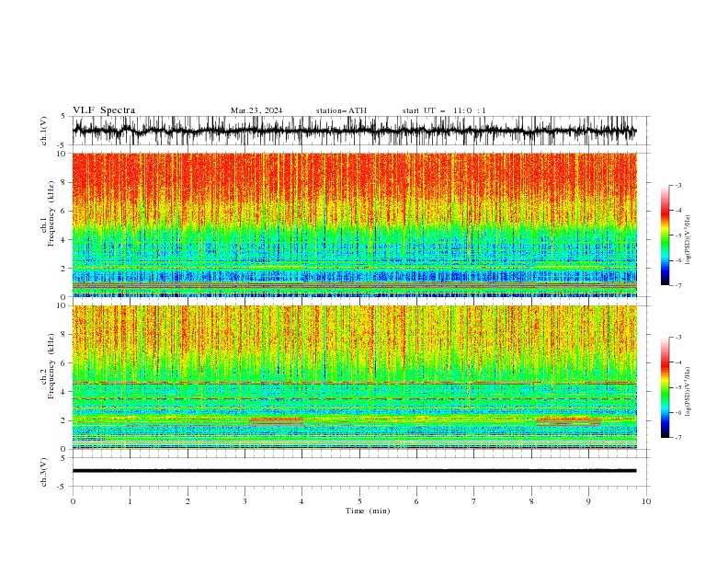Click the '10' tick on the time axis
The height and width of the screenshot is (563, 728).
[646, 501]
